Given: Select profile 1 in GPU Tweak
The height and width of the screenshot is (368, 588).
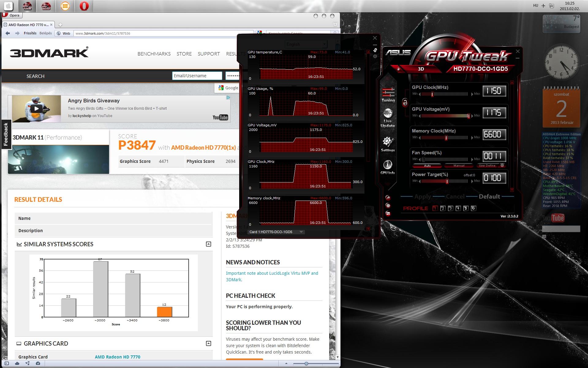Looking at the screenshot, I should coord(435,208).
